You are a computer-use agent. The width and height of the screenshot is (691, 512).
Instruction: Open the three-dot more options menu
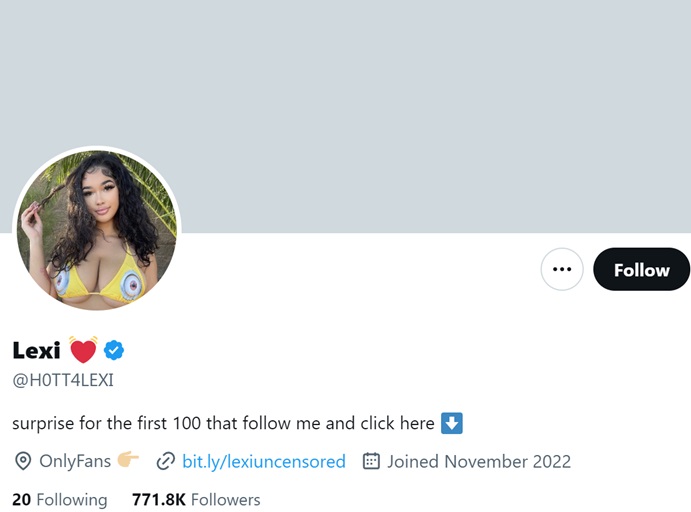click(562, 269)
